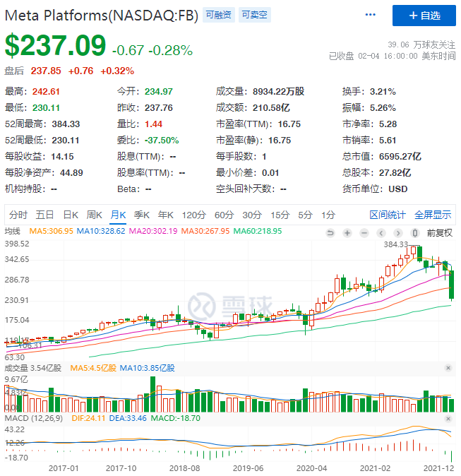Click the 货币单位 USD value

[398, 189]
